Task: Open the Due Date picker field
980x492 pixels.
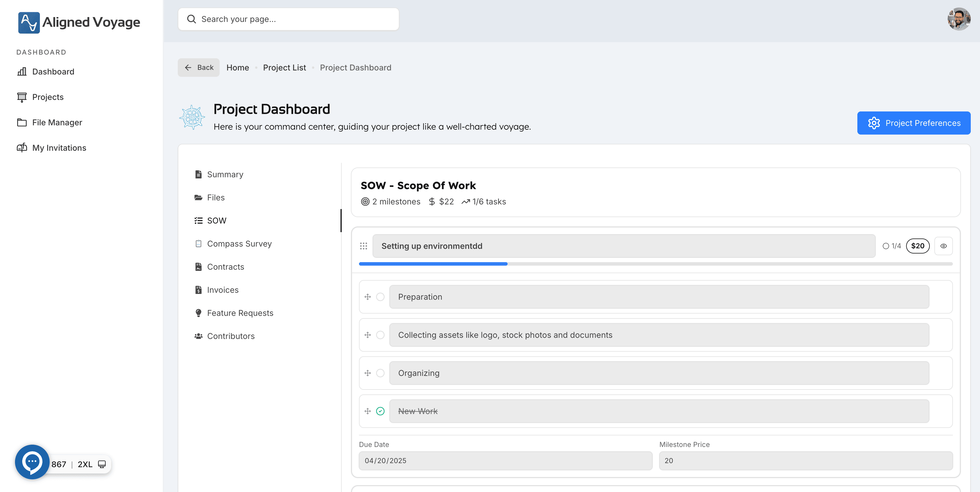Action: pyautogui.click(x=505, y=461)
